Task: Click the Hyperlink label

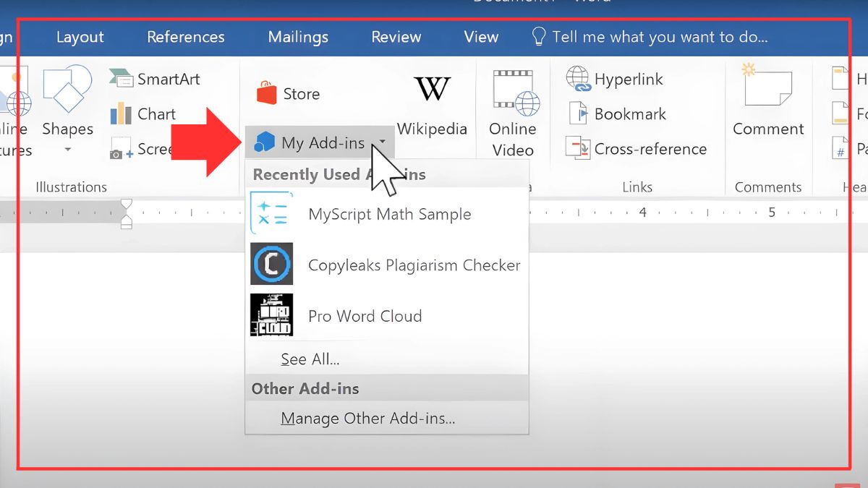Action: [629, 80]
